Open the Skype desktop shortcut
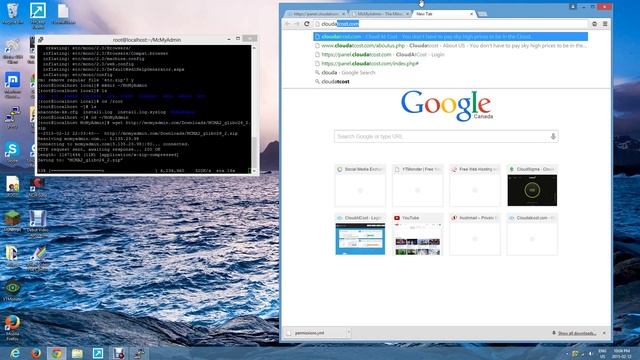The image size is (640, 360). (12, 152)
